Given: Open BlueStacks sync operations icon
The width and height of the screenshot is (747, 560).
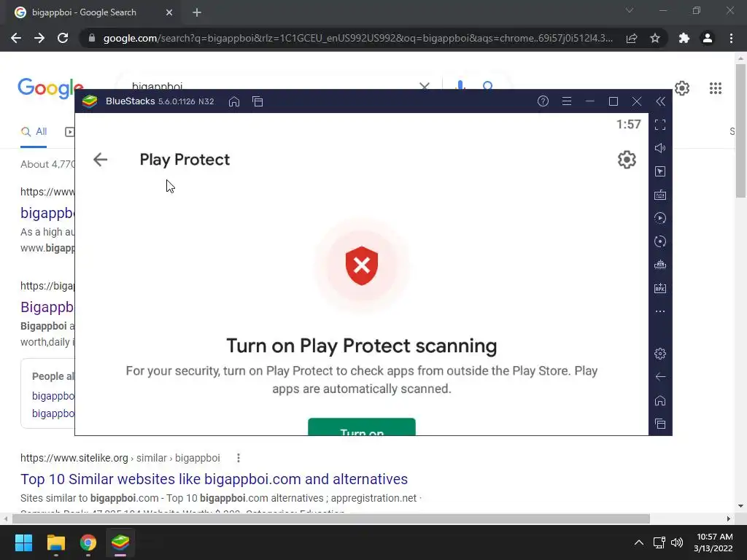Looking at the screenshot, I should (x=659, y=218).
